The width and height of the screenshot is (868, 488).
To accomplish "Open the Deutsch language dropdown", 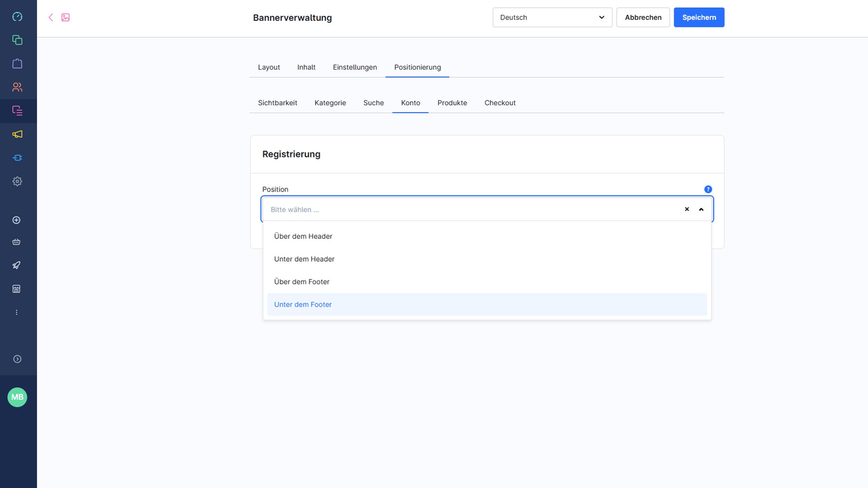I will click(x=552, y=17).
